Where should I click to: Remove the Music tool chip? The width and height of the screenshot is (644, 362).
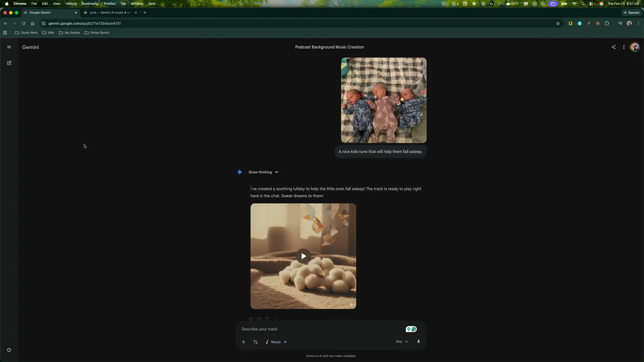[285, 342]
